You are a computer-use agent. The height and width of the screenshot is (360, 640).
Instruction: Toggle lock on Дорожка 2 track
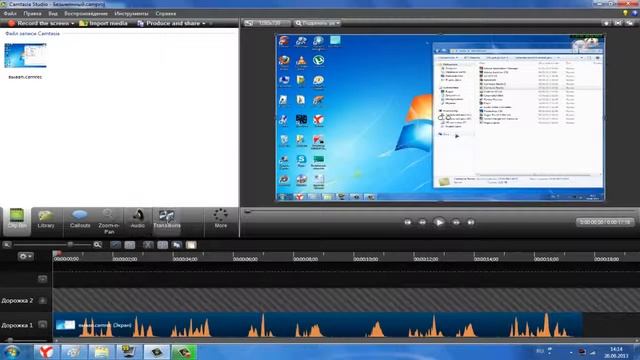pos(42,300)
